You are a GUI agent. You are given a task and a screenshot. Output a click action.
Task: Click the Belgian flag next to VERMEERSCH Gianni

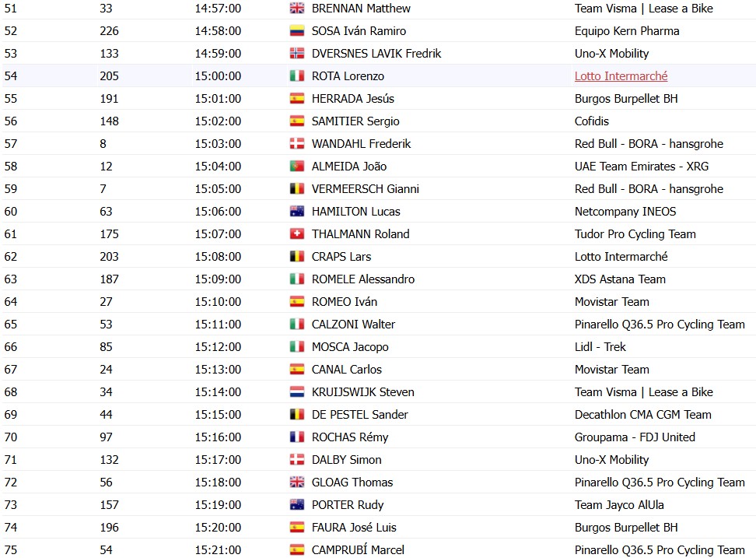point(297,189)
